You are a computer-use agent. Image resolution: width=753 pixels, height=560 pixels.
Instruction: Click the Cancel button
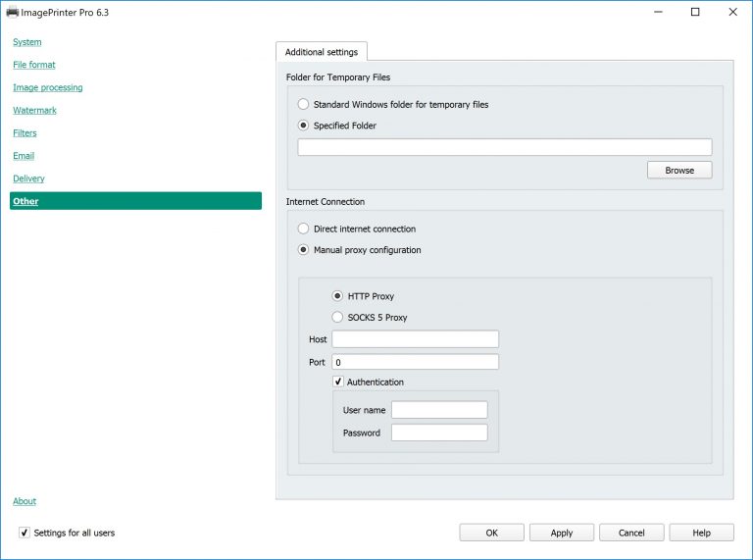click(x=631, y=533)
